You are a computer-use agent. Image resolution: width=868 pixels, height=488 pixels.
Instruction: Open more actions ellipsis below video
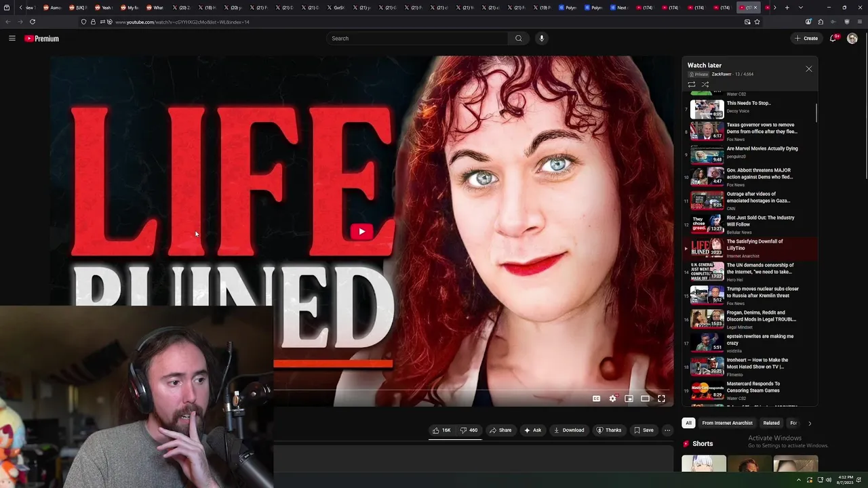(x=667, y=430)
